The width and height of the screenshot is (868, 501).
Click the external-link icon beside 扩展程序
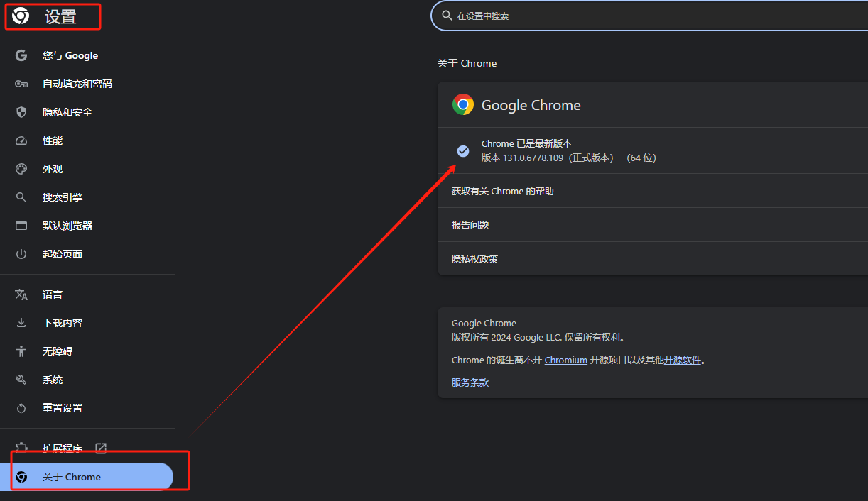point(101,448)
